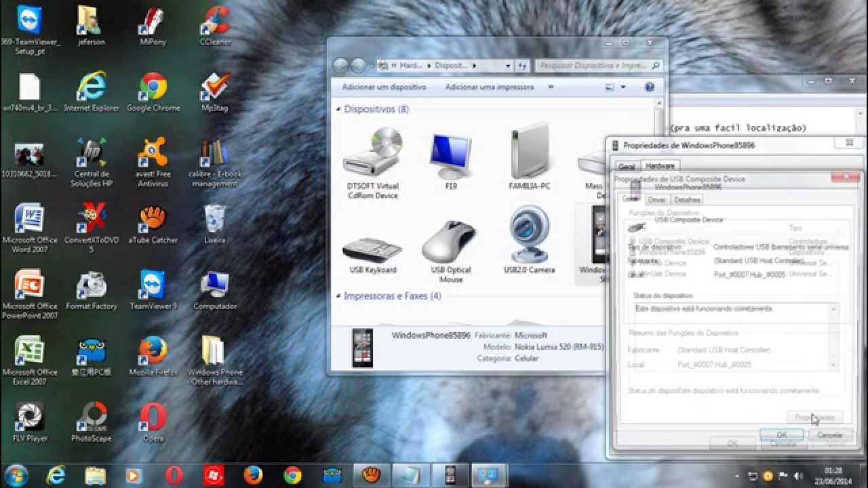
Task: Click Adicionar um dispositivo
Action: pyautogui.click(x=384, y=87)
